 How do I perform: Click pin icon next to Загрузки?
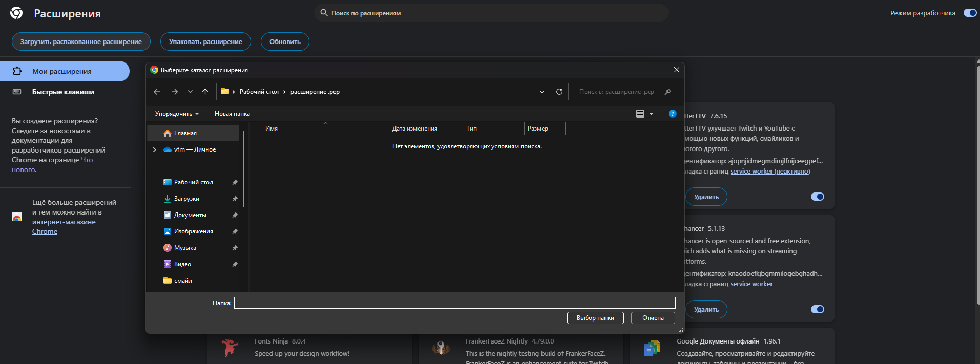(x=235, y=199)
